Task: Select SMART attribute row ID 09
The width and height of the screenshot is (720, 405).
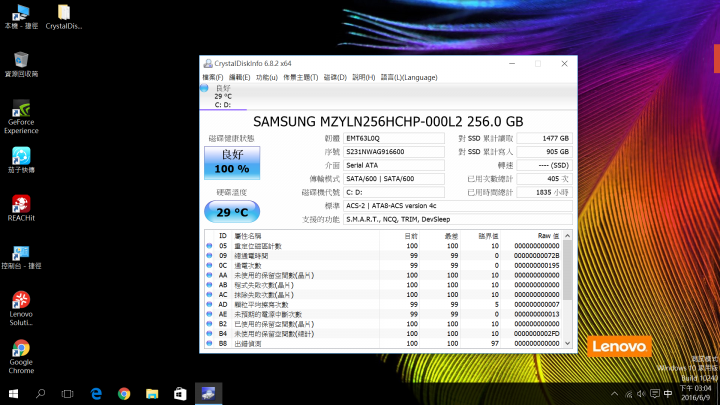Action: click(x=384, y=256)
